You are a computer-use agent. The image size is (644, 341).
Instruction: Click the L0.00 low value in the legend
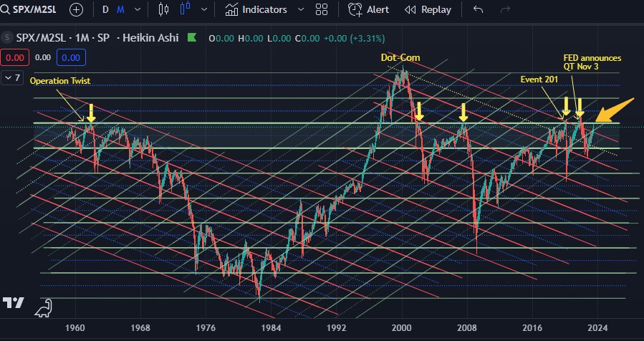(x=279, y=38)
